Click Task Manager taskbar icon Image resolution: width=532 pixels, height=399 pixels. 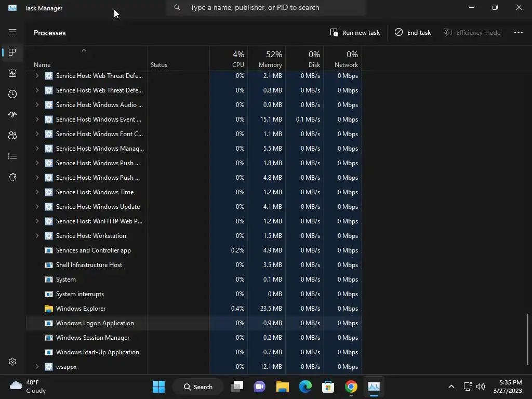pos(374,387)
